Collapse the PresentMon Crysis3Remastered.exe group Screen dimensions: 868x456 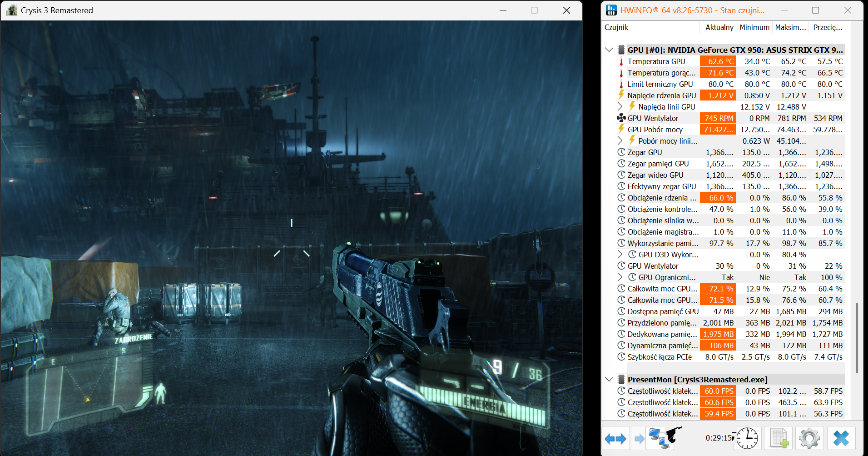tap(609, 380)
